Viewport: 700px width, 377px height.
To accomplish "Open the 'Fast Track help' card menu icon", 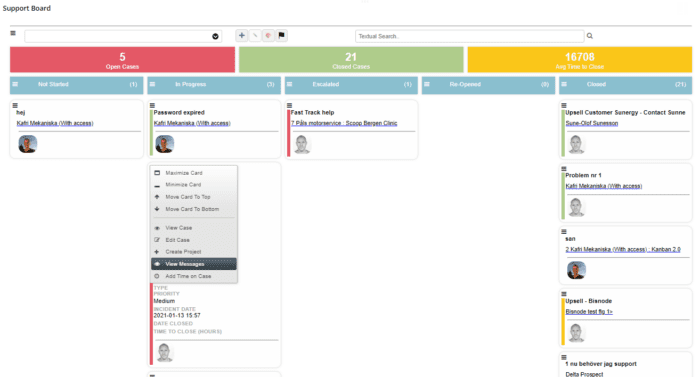I will [x=289, y=105].
